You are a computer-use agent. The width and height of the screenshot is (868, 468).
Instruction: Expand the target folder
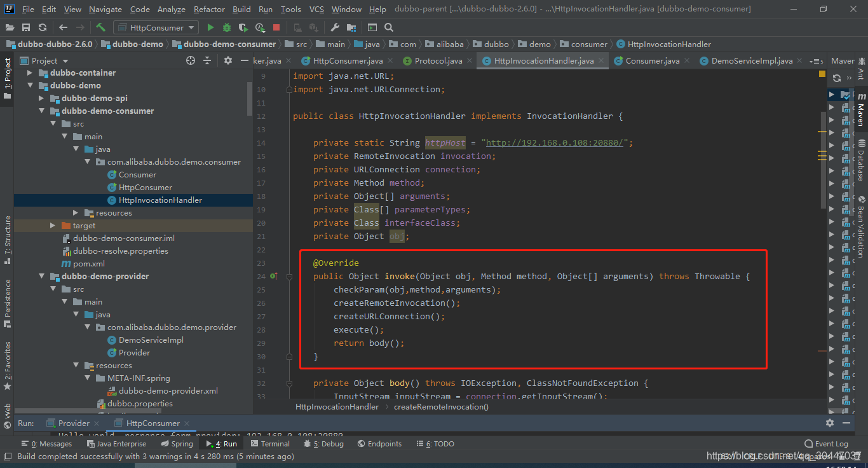pyautogui.click(x=53, y=225)
